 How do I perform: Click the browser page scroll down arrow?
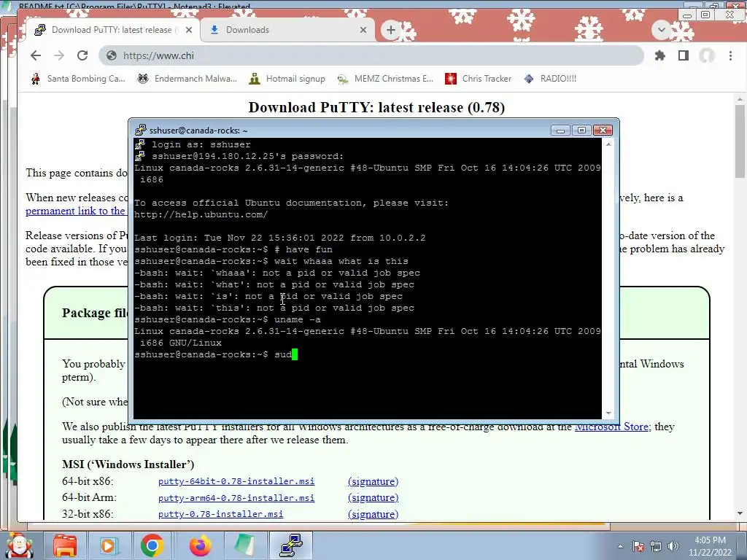point(740,513)
